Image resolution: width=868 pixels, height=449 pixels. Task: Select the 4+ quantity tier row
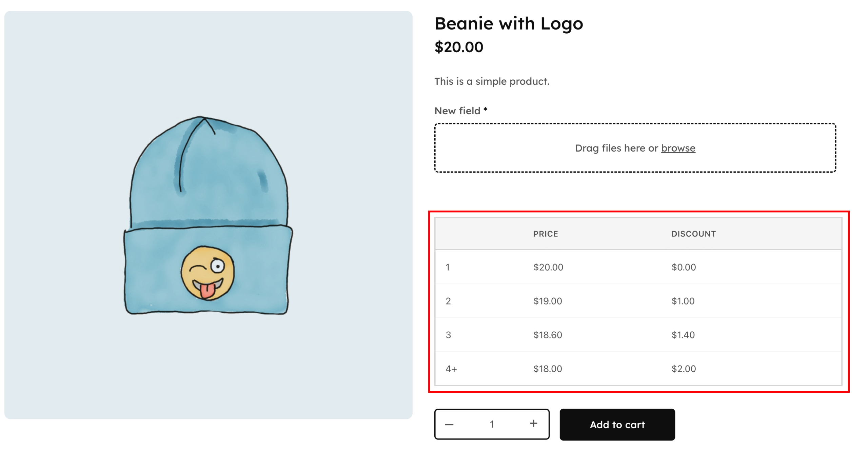coord(576,369)
